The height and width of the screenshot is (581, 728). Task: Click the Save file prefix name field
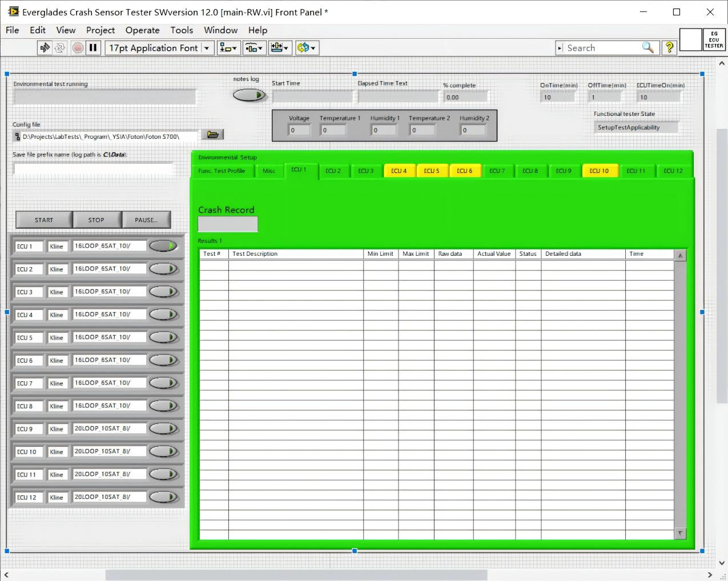[x=92, y=168]
